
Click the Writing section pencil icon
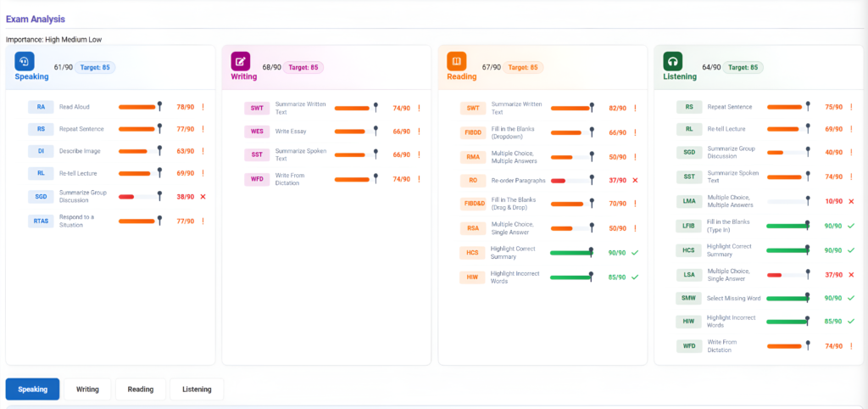(x=241, y=61)
